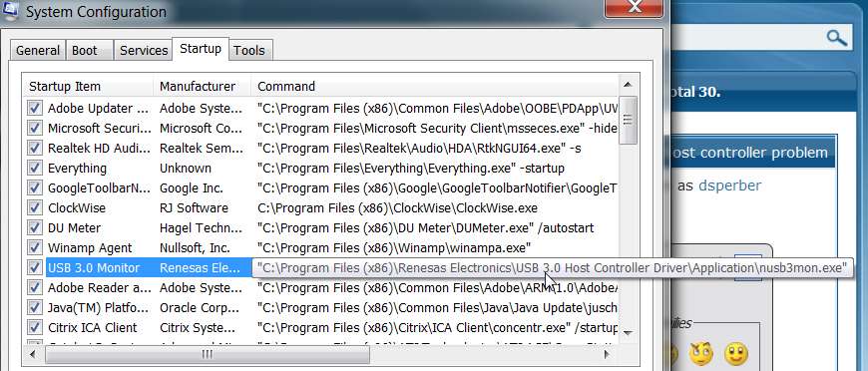Open the General tab
This screenshot has width=868, height=371.
(x=38, y=50)
